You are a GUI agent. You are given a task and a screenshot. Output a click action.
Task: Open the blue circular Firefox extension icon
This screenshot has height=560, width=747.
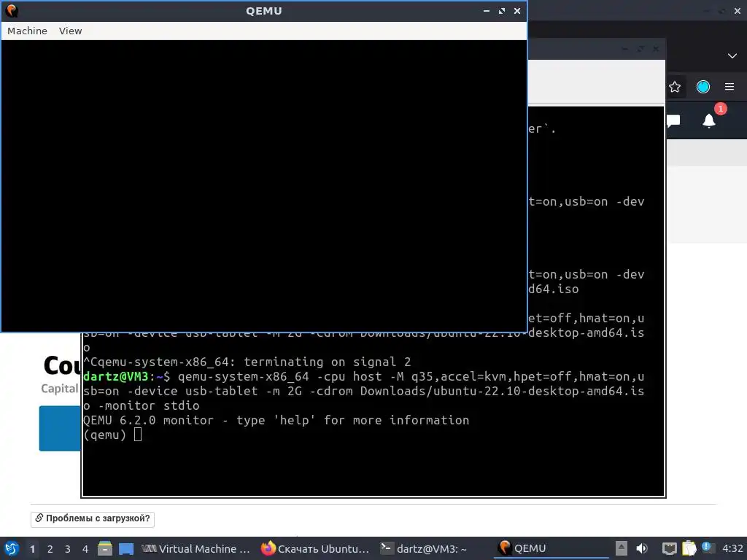click(x=703, y=87)
